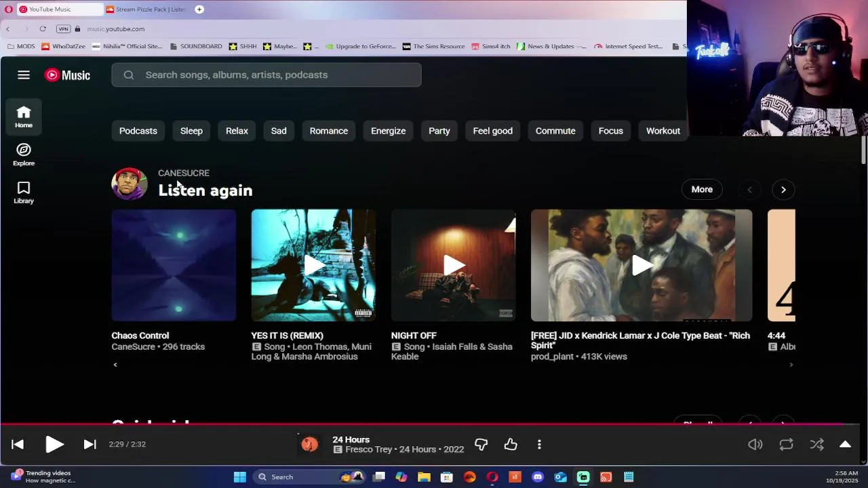Switch to Stream Pizzle Pack browser tab
Screen dimensions: 868x488
pyautogui.click(x=144, y=9)
